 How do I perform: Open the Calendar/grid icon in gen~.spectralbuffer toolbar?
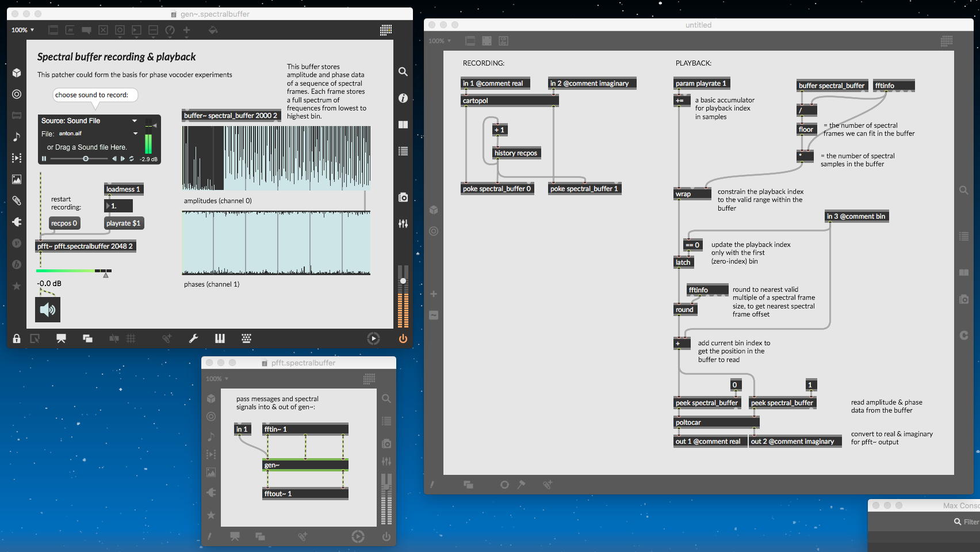pos(386,30)
